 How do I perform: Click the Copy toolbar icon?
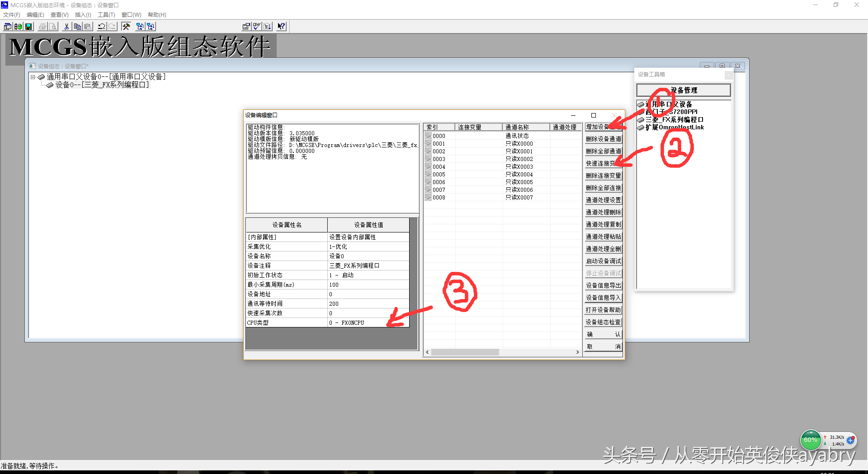77,27
